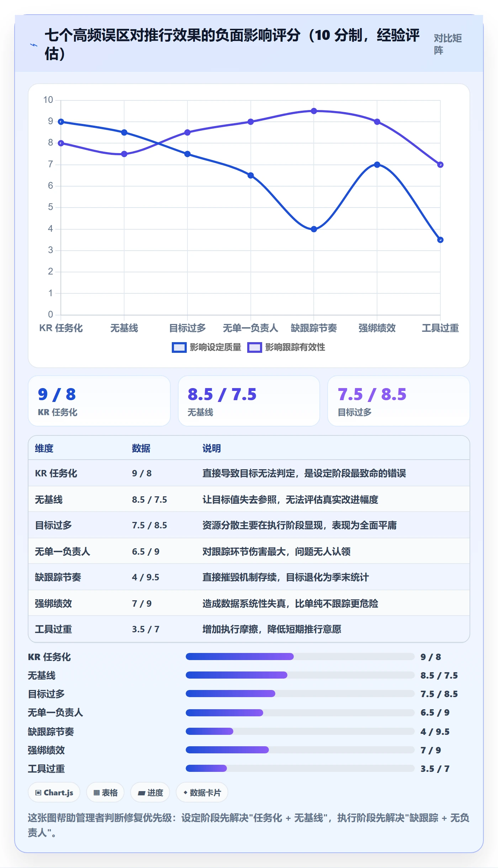Image resolution: width=498 pixels, height=868 pixels.
Task: Click the 6.5 / 9 cell in the table
Action: (146, 551)
